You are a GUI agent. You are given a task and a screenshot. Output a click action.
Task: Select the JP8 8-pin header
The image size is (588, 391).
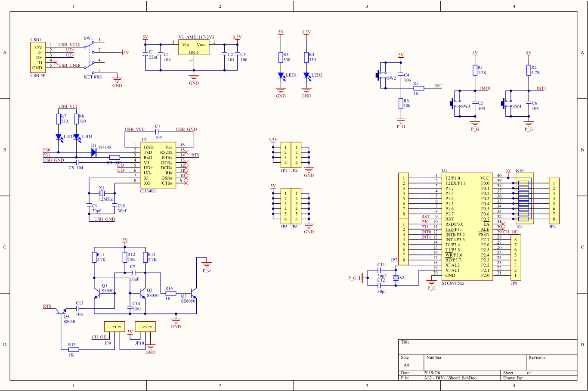point(516,258)
